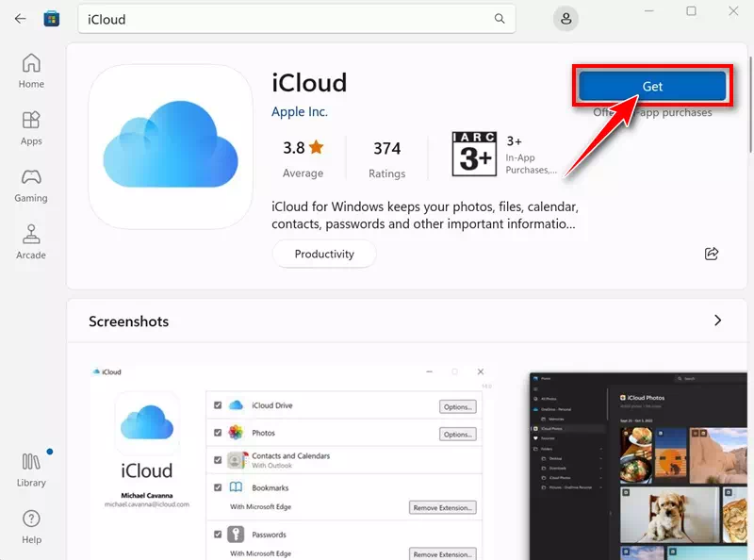Open the user account profile icon
Screen dimensions: 754x560
[x=566, y=19]
